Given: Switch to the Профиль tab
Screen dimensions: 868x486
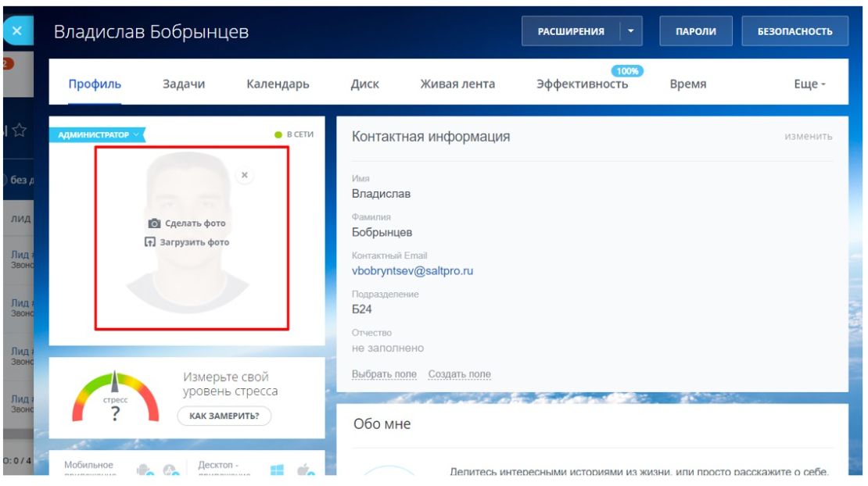Looking at the screenshot, I should tap(95, 84).
